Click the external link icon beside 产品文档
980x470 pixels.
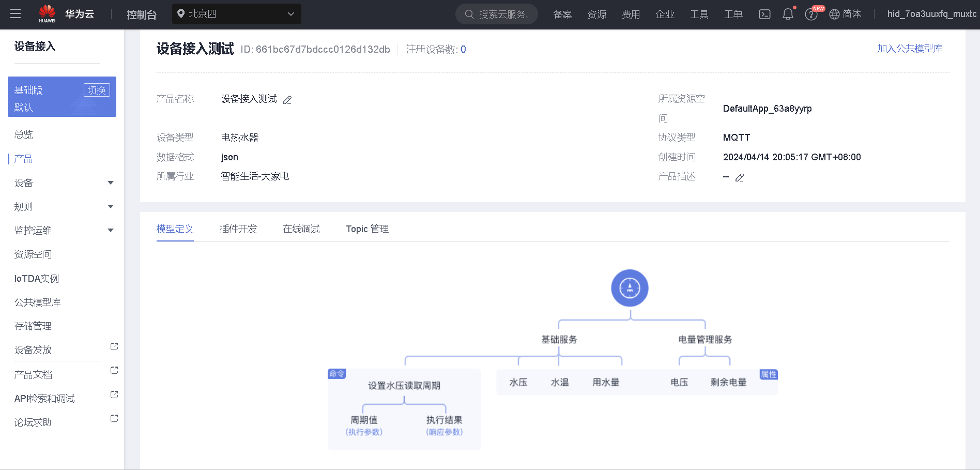pos(114,370)
